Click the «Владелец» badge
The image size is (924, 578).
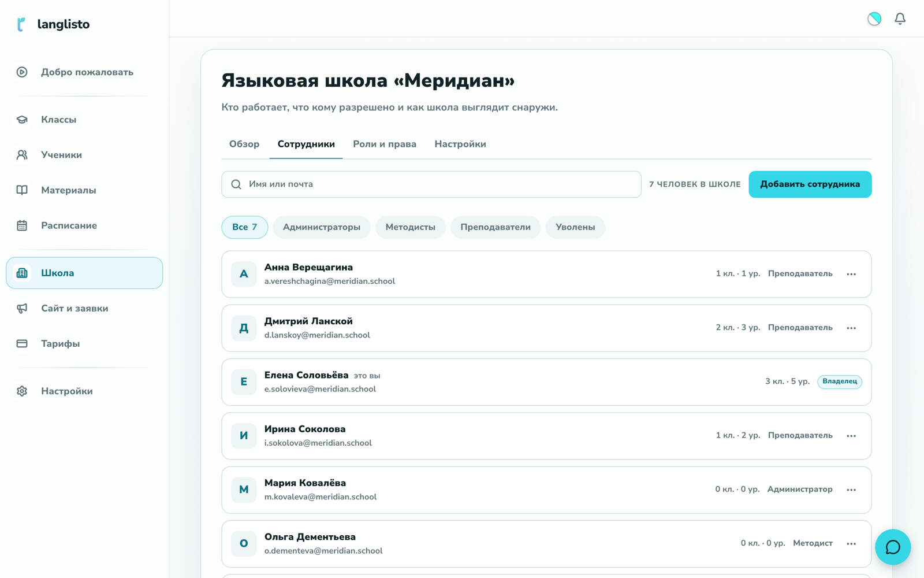840,381
